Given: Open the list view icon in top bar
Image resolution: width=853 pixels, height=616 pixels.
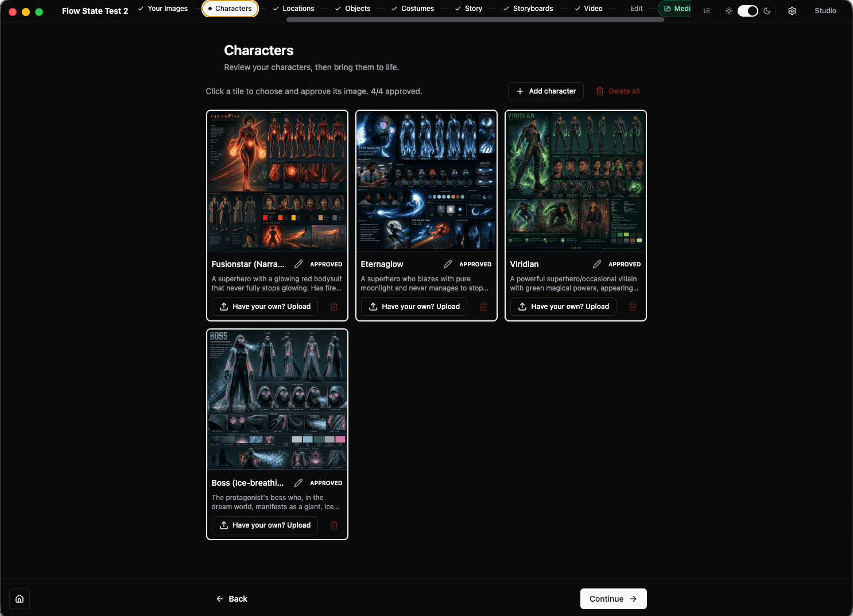Looking at the screenshot, I should point(707,11).
